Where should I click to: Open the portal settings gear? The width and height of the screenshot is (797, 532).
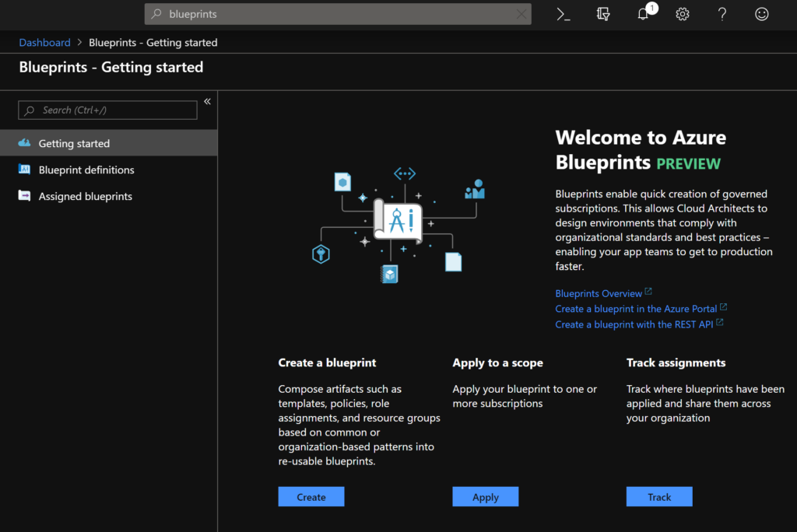point(682,14)
